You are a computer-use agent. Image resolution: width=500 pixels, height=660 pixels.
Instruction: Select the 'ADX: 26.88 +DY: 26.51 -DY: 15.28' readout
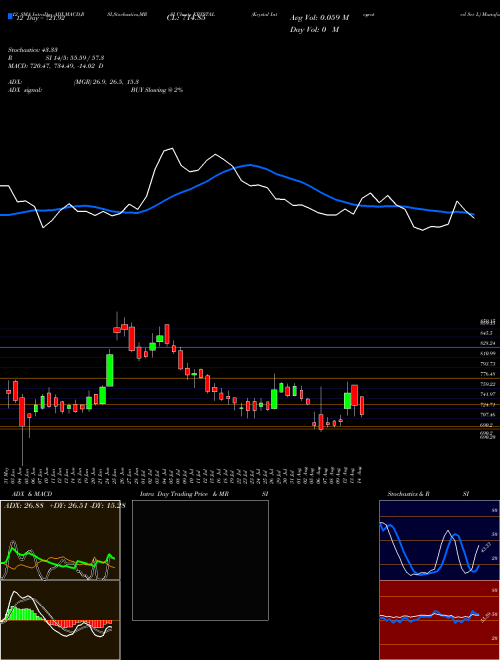pos(64,506)
